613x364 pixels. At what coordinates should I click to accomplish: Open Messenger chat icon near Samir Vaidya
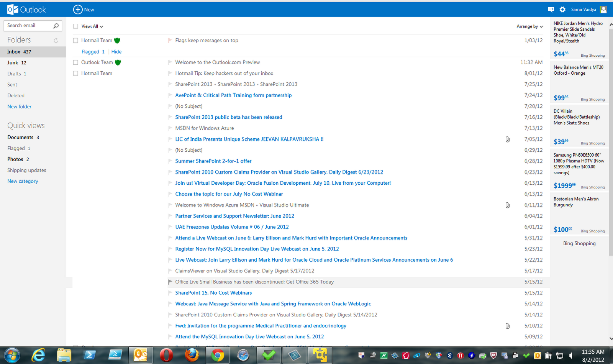[x=551, y=9]
